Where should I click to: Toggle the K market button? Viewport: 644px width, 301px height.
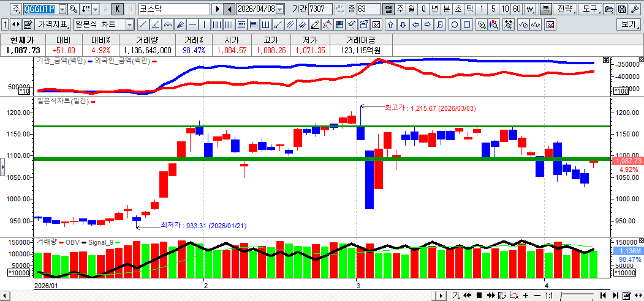(x=116, y=9)
